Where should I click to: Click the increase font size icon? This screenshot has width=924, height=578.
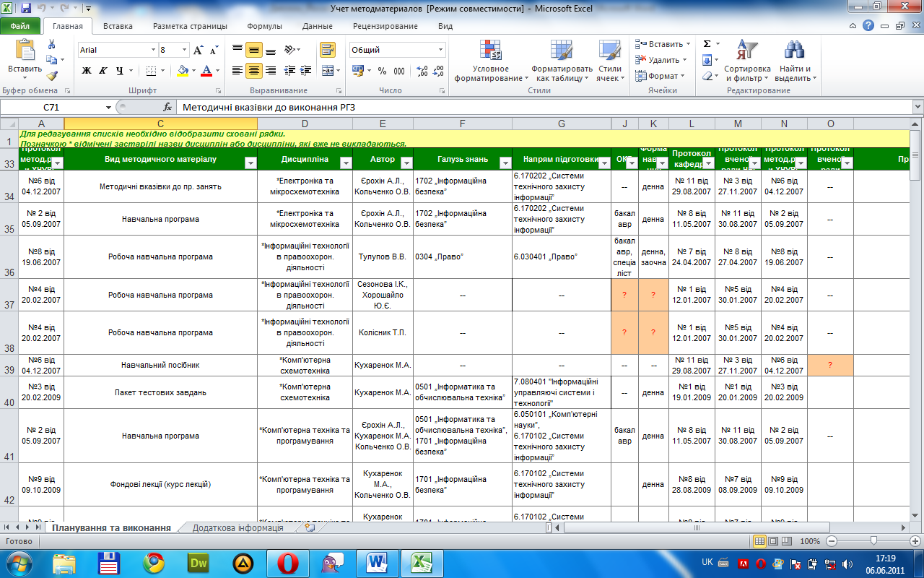pos(197,51)
